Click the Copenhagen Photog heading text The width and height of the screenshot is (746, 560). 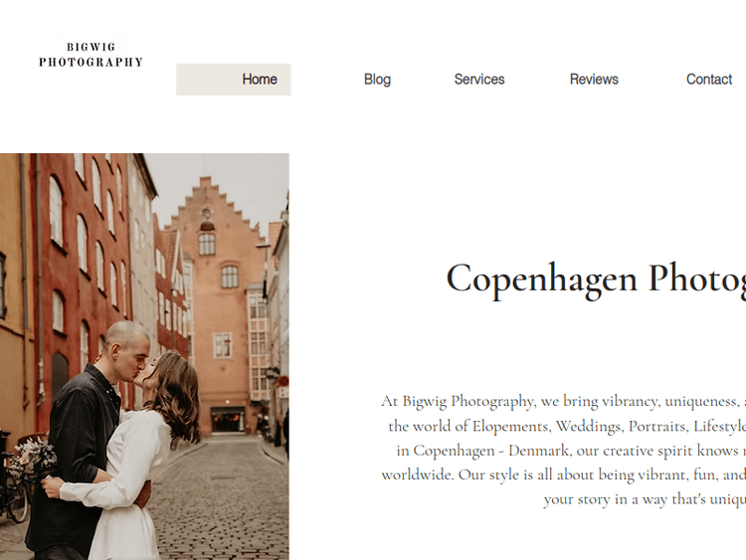pos(596,280)
